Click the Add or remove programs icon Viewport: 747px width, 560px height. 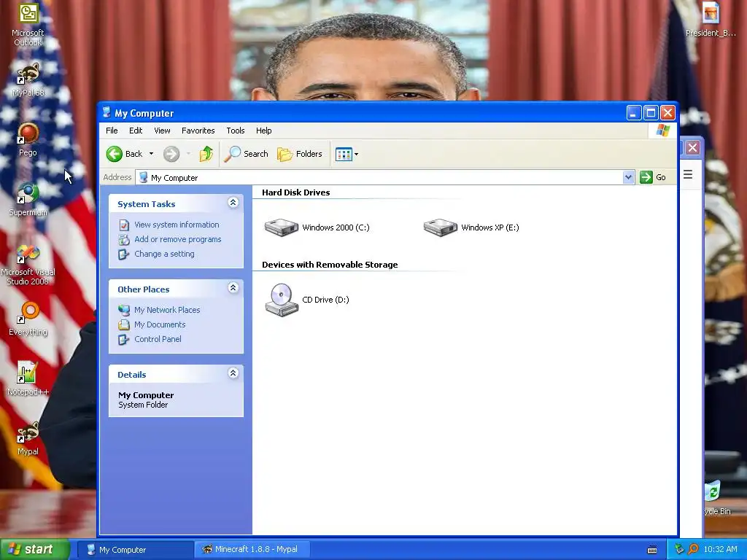tap(124, 239)
